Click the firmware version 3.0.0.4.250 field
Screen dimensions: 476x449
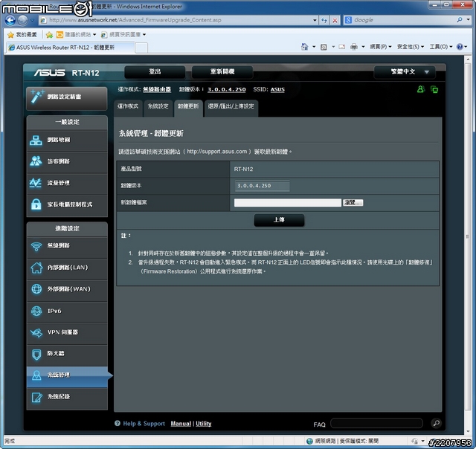click(262, 186)
